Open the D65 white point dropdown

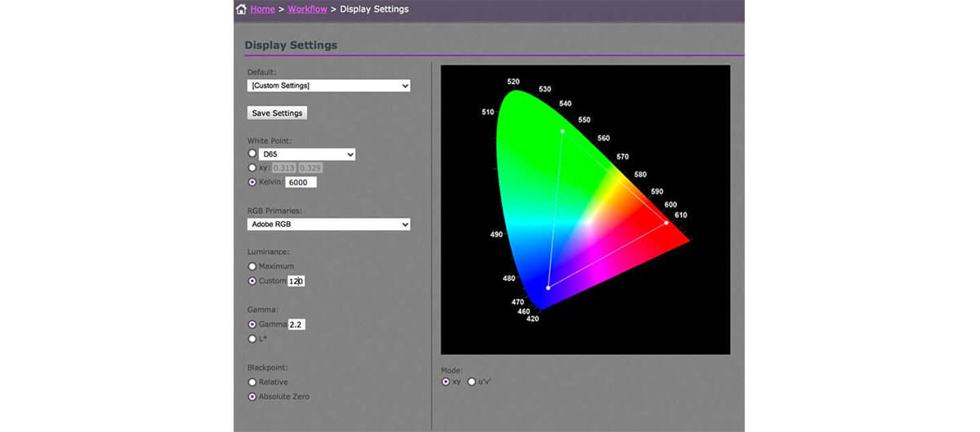(x=307, y=154)
